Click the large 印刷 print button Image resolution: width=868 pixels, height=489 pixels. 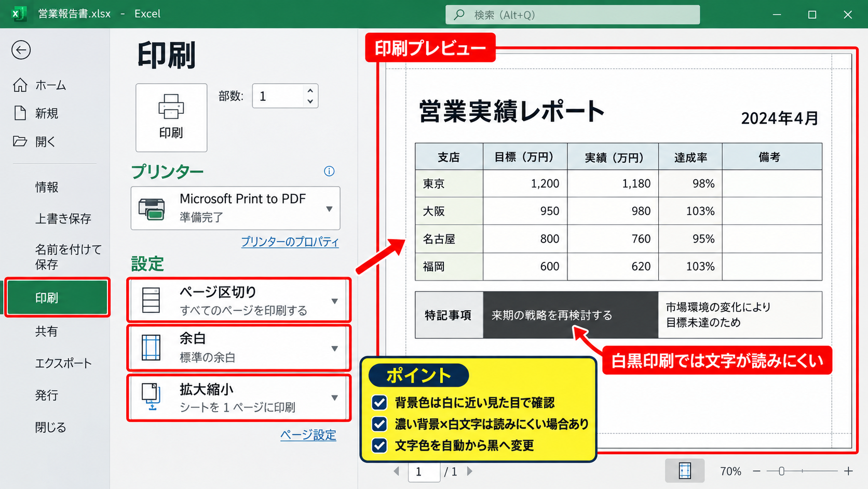coord(171,117)
